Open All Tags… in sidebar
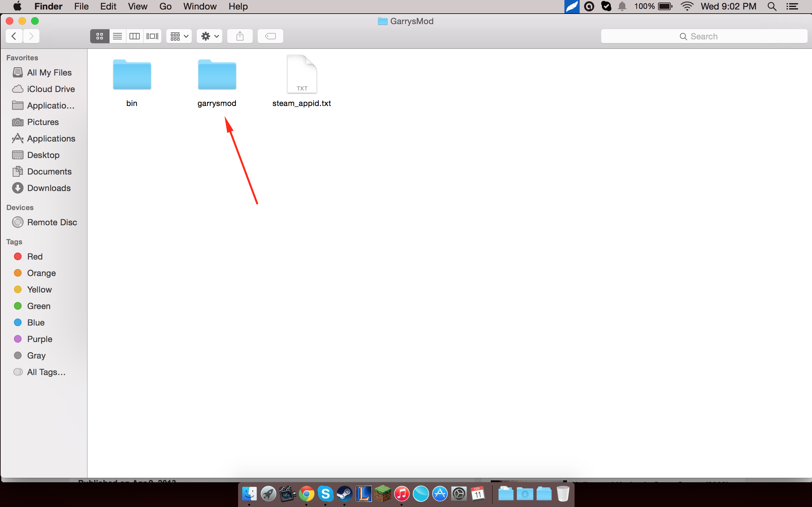The image size is (812, 507). [x=46, y=372]
